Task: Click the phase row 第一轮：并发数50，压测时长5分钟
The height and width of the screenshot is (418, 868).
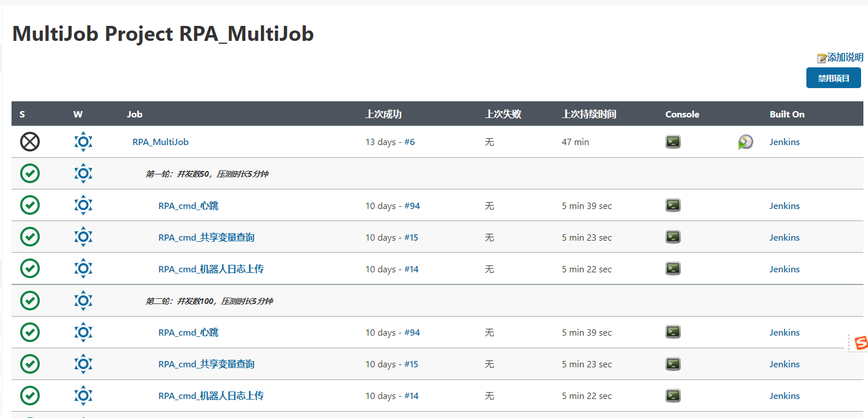Action: click(210, 173)
